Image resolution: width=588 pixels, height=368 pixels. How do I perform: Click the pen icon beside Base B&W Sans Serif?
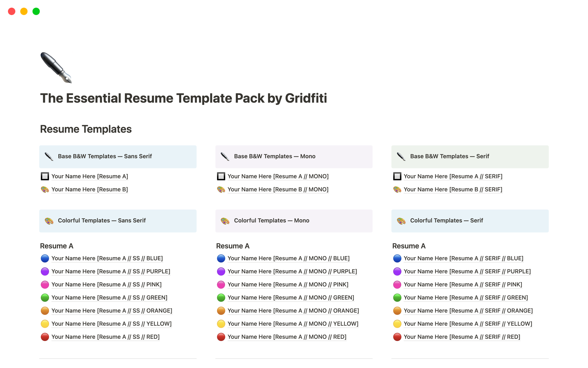[49, 157]
